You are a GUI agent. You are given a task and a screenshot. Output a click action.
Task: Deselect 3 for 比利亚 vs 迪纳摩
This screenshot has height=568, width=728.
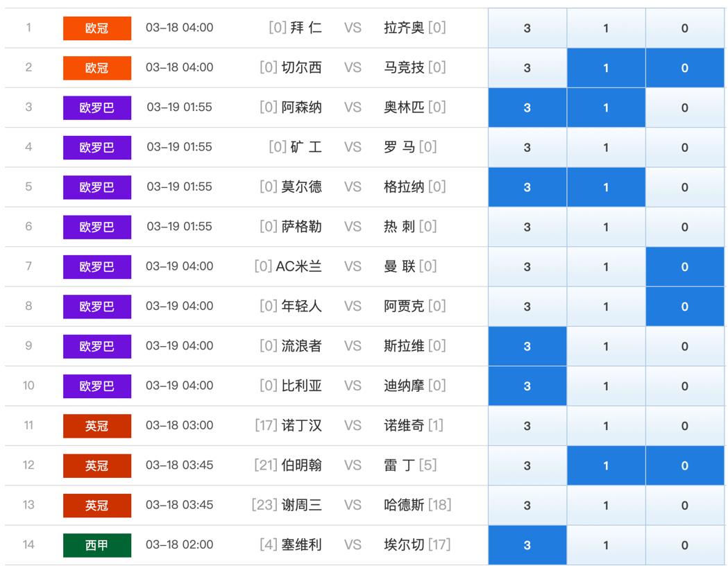[527, 386]
